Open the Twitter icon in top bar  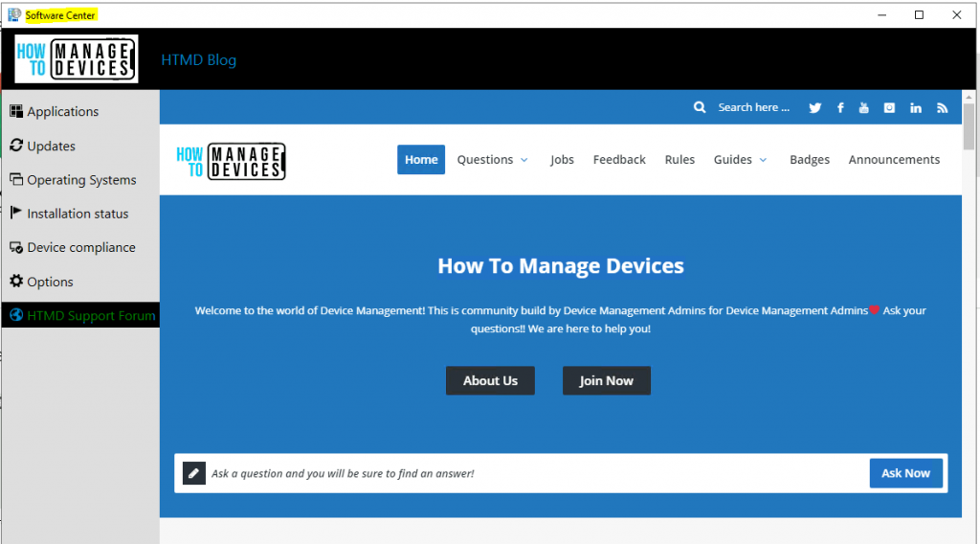pyautogui.click(x=815, y=107)
